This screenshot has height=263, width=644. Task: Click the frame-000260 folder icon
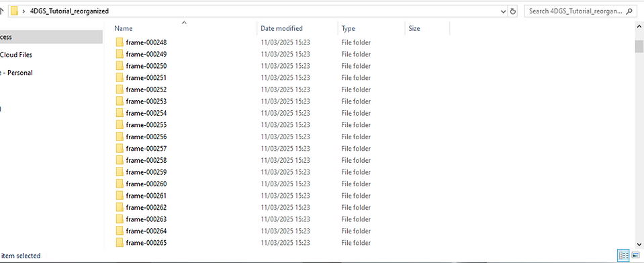[120, 184]
